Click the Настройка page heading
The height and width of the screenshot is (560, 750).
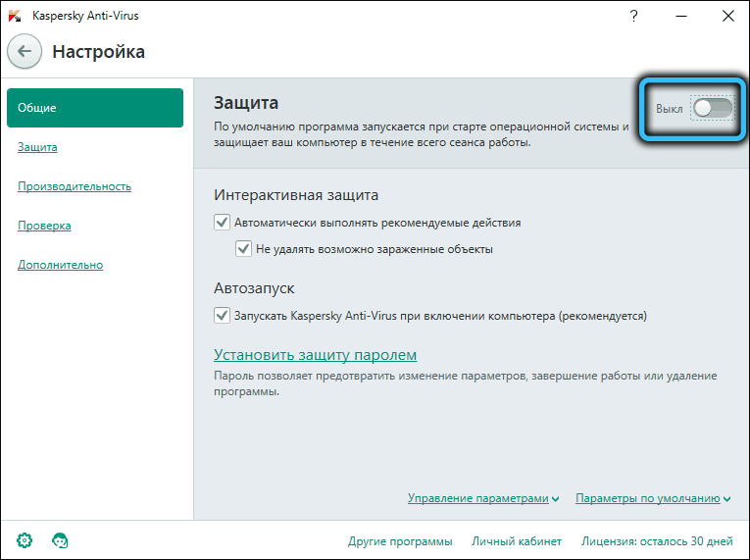click(99, 51)
